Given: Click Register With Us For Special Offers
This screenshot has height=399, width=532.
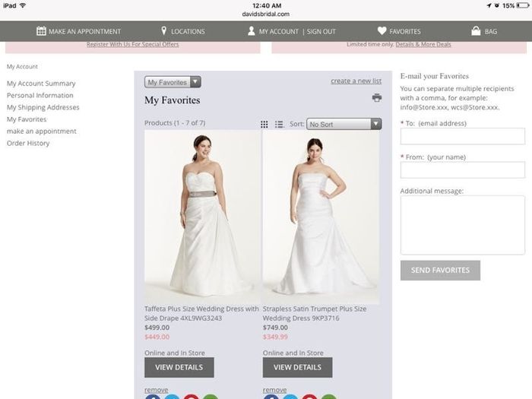Looking at the screenshot, I should point(133,44).
